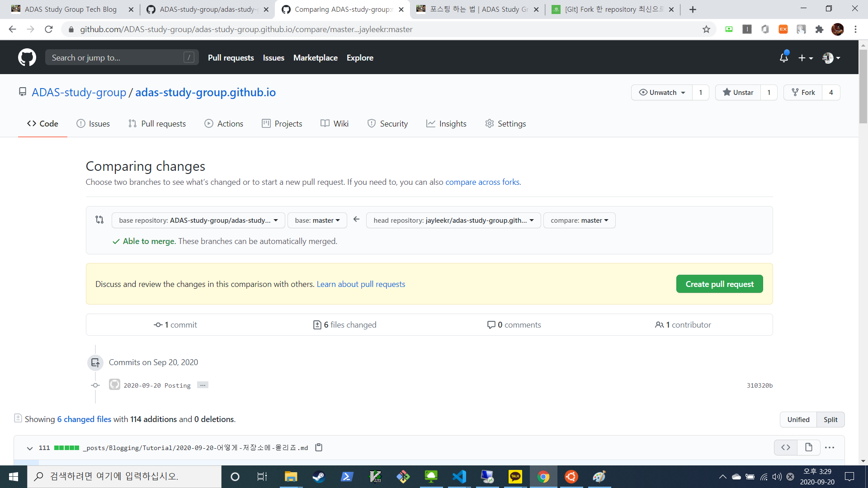868x488 pixels.
Task: Bookmark this page with the star icon
Action: [x=706, y=29]
